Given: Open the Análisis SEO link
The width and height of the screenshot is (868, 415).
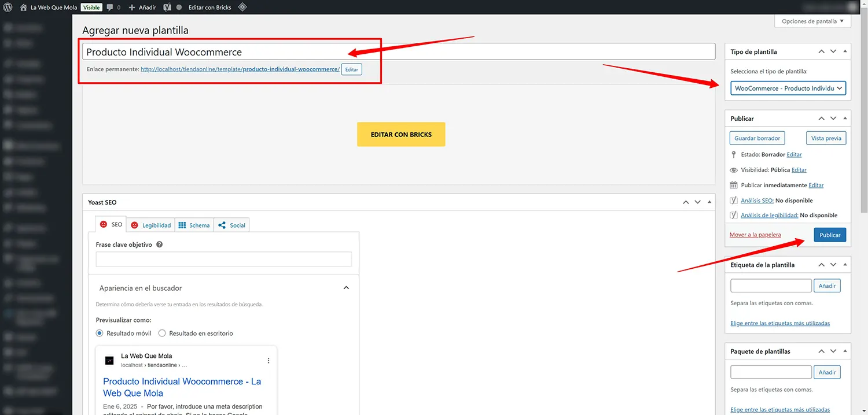Looking at the screenshot, I should pos(757,201).
